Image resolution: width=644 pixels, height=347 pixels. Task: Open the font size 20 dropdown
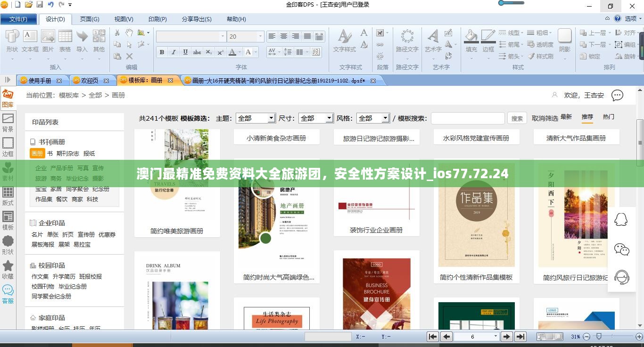click(x=260, y=36)
